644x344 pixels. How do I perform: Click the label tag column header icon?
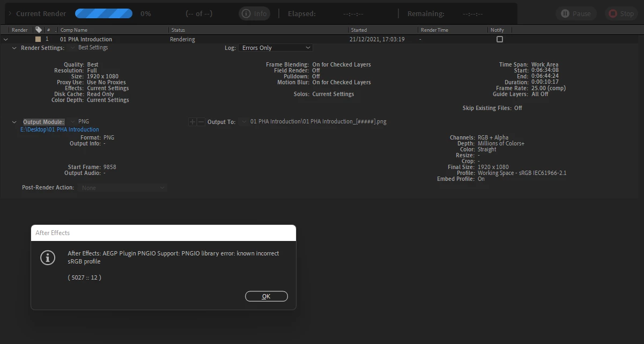coord(39,30)
